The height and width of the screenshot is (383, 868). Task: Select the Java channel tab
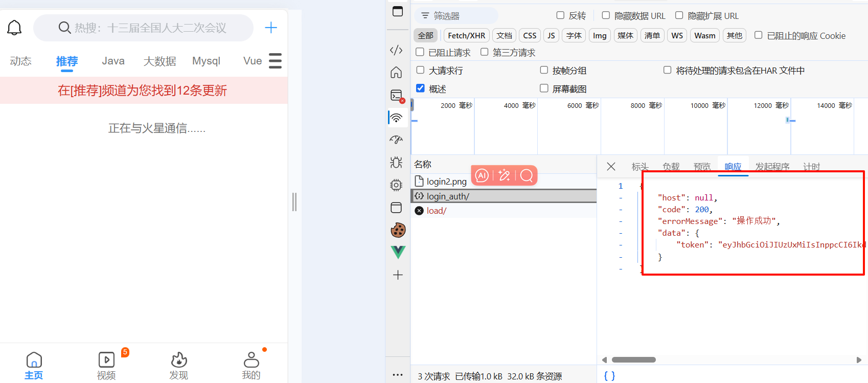(113, 61)
